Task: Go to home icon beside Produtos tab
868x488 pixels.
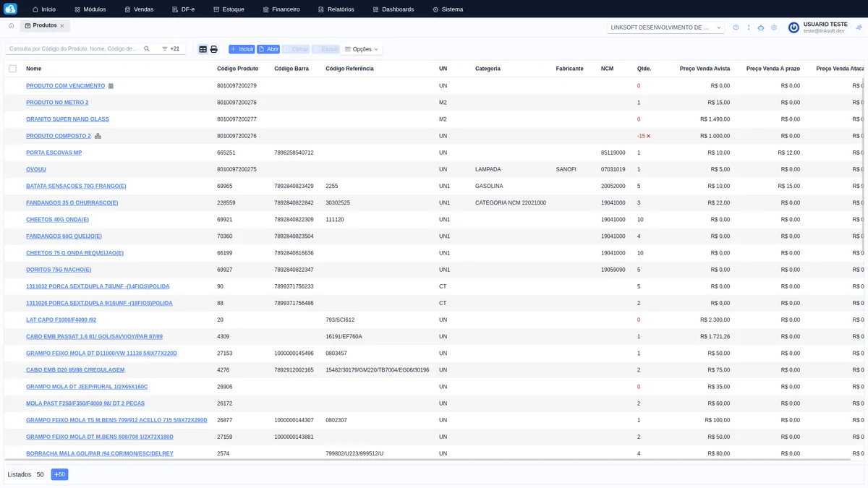Action: tap(11, 26)
